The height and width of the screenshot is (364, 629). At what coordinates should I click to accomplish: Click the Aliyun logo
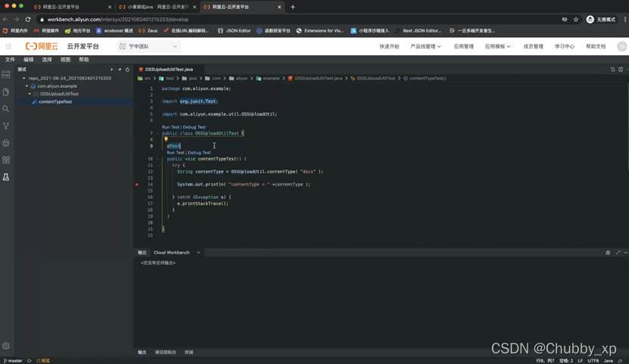coord(42,46)
